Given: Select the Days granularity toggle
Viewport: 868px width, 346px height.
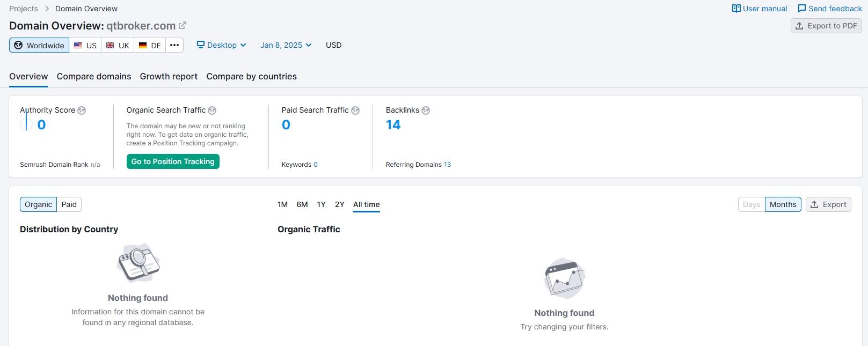Looking at the screenshot, I should [x=752, y=204].
